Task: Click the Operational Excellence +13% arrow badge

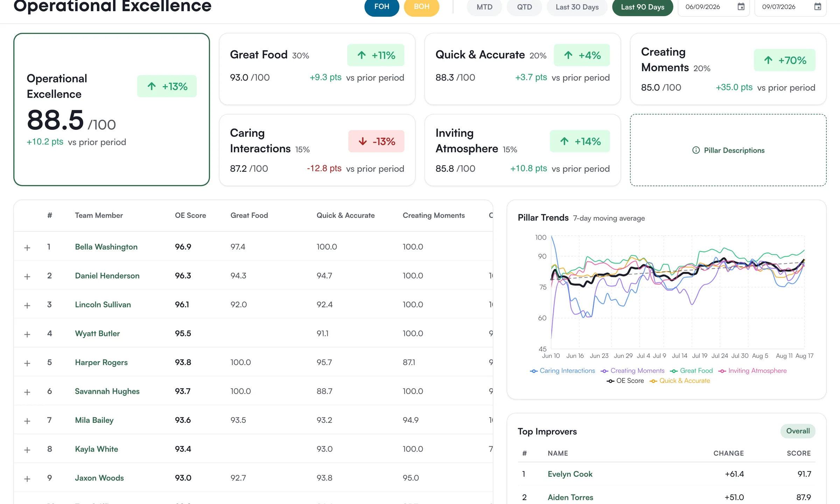Action: [x=167, y=86]
